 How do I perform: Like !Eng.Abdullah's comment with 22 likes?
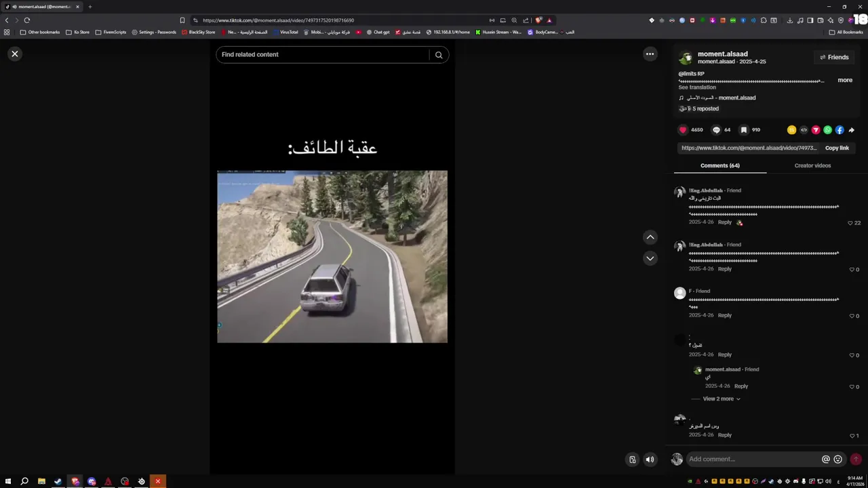(850, 223)
